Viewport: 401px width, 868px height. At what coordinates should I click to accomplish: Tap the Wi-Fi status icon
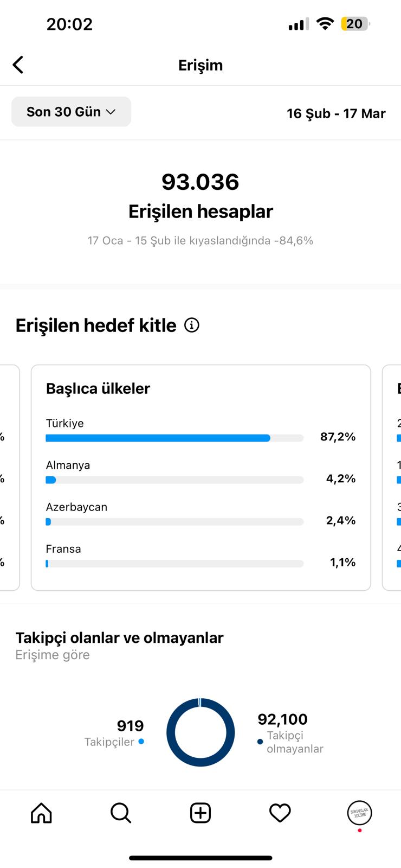(325, 23)
